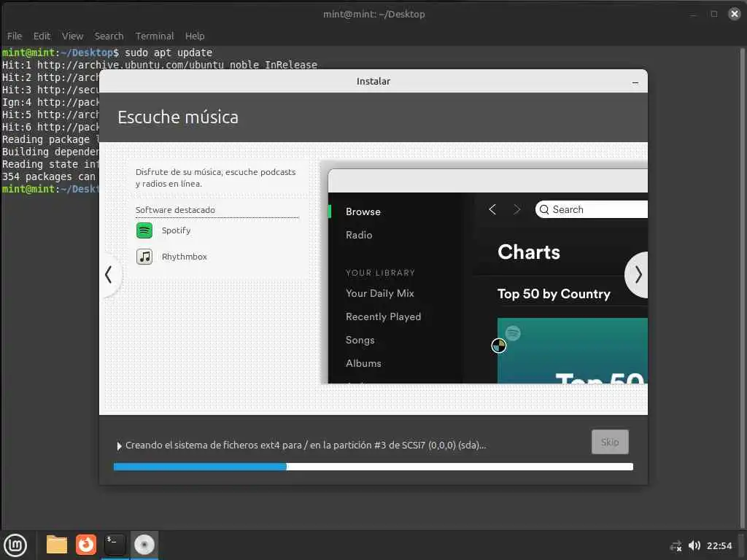Click the 'Software destacado' heading
Screen dimensions: 747x560
pos(175,210)
